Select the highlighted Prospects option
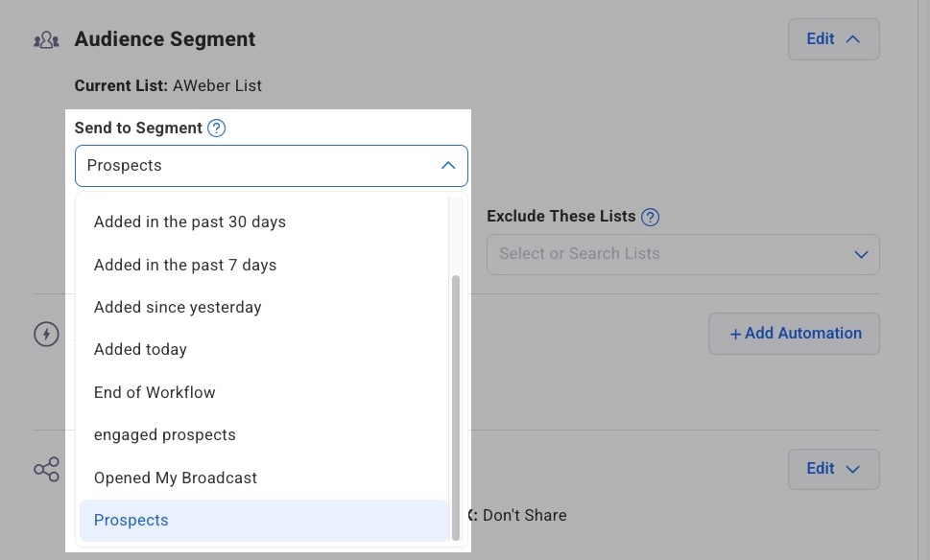 131,520
